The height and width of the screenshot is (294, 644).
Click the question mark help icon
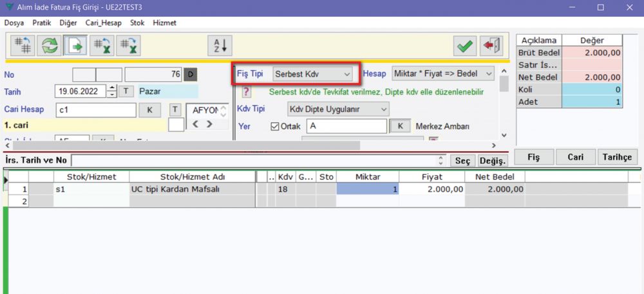(x=246, y=92)
